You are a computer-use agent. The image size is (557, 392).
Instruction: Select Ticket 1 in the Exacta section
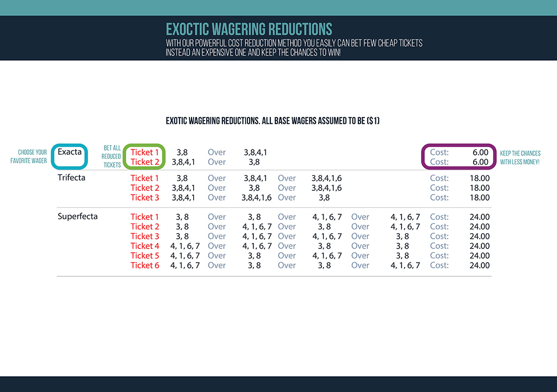pos(145,152)
